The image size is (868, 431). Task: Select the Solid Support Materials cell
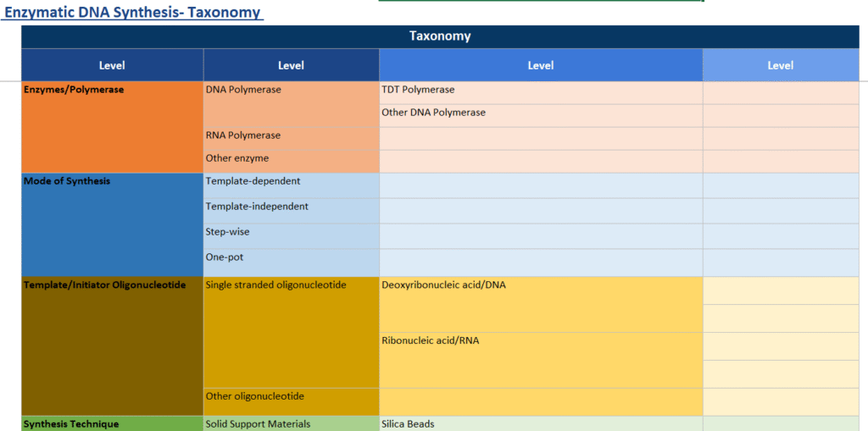click(291, 423)
